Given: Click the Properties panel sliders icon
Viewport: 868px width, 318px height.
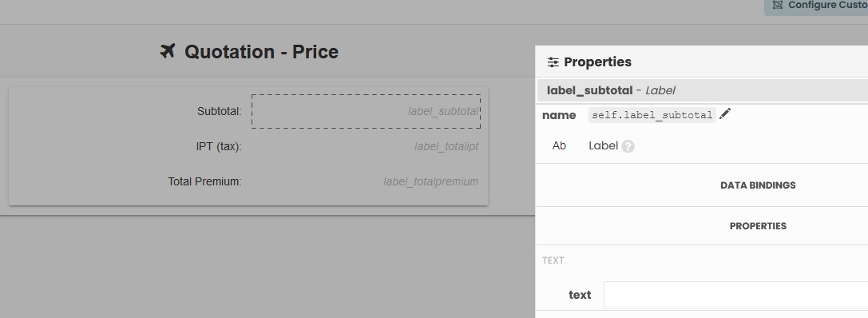Looking at the screenshot, I should click(x=553, y=62).
